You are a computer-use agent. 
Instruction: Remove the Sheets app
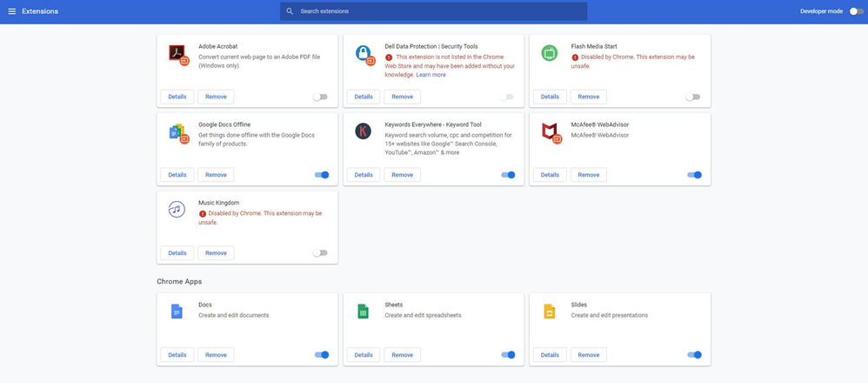click(x=403, y=355)
